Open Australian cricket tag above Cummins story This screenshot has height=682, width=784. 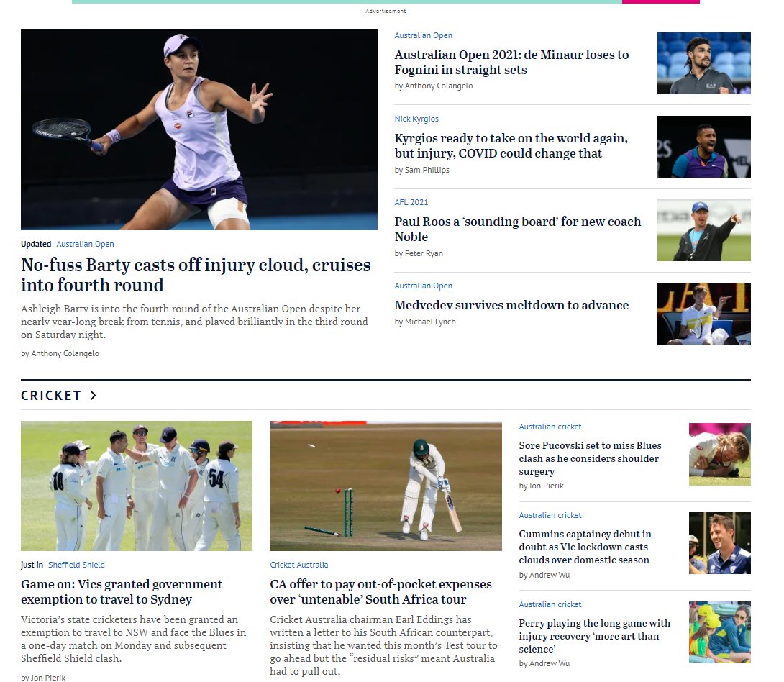[x=550, y=516]
